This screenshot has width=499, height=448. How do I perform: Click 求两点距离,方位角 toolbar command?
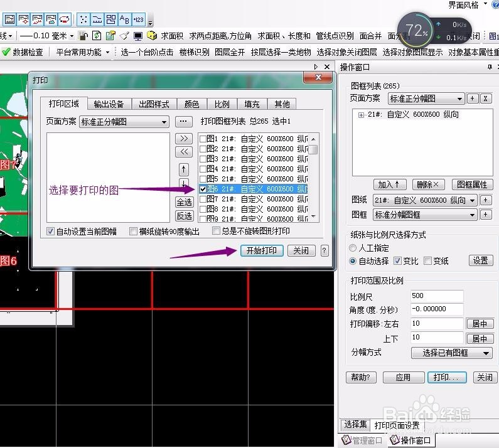220,36
